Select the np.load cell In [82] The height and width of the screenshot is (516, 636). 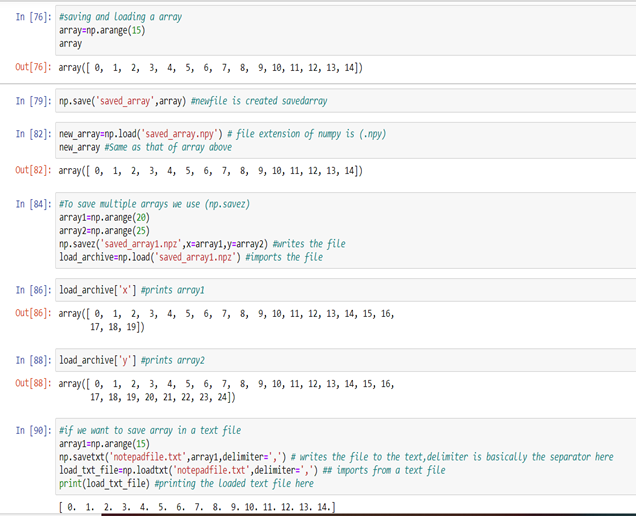346,140
